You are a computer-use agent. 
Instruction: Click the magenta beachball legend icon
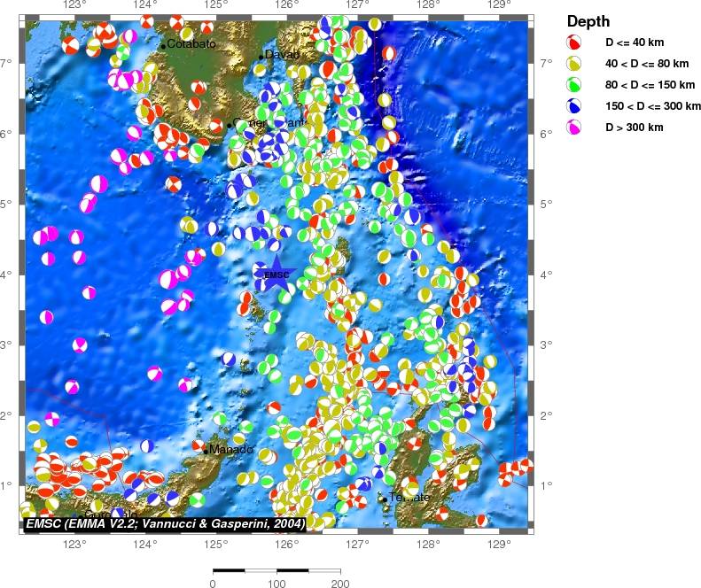574,128
